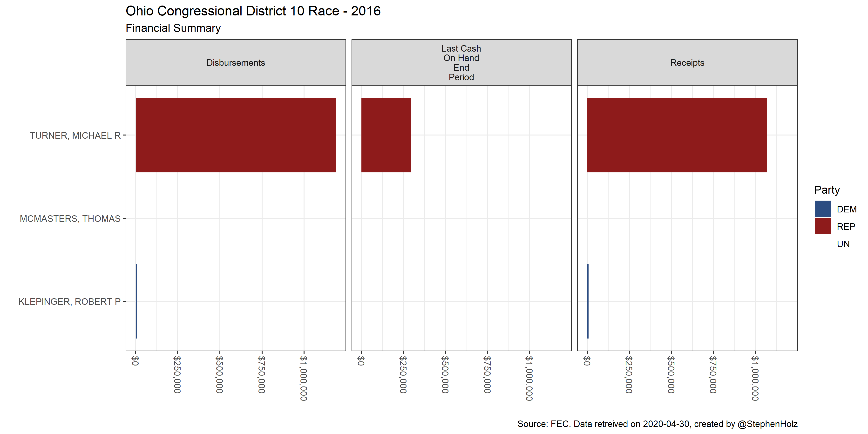
Task: Click the KLEPINGER, ROBERT P axis label
Action: [69, 302]
